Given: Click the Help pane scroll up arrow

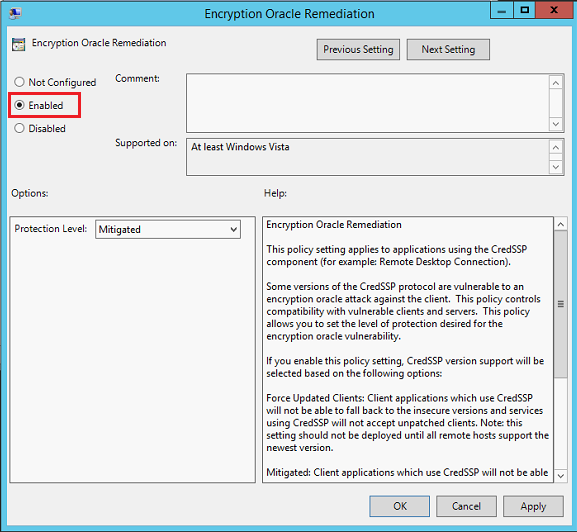Looking at the screenshot, I should pos(560,224).
